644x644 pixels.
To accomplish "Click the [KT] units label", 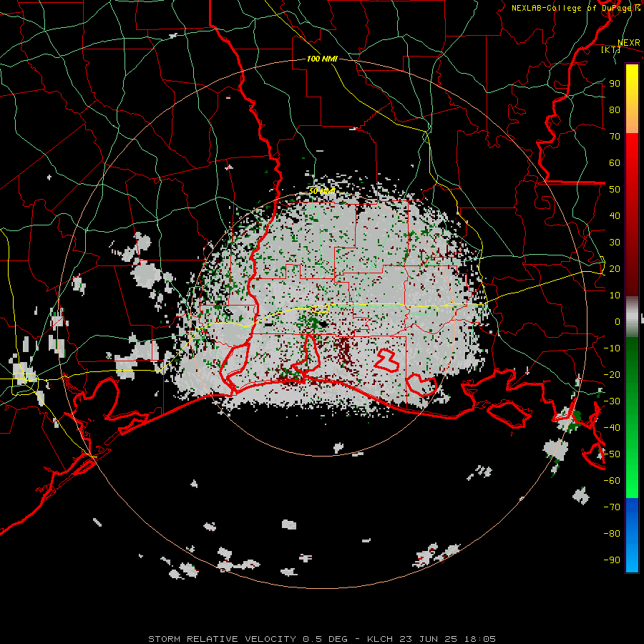I will (x=611, y=49).
